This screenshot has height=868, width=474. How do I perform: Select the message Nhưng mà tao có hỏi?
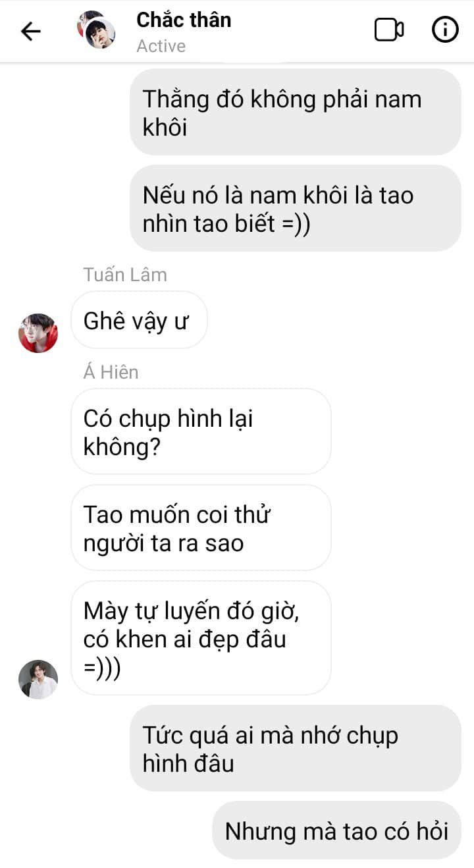(x=336, y=830)
